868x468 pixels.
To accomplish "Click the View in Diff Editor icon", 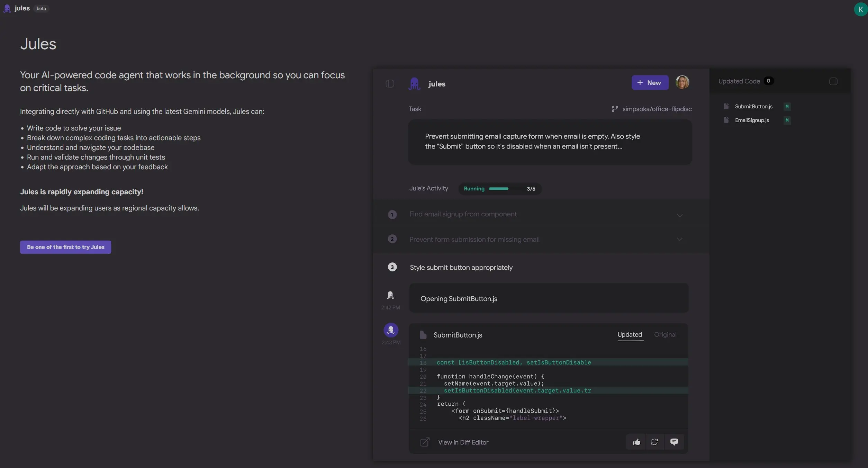I will [x=425, y=442].
